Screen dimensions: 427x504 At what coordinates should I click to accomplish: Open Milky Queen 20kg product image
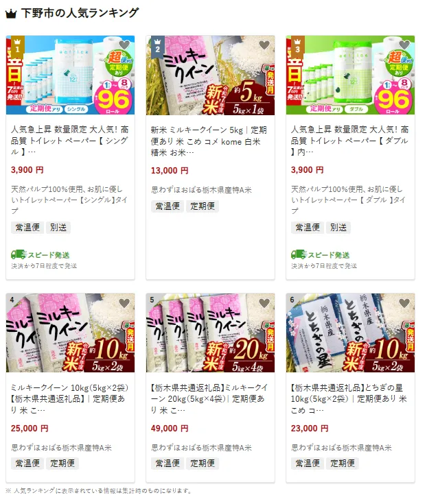click(x=211, y=333)
